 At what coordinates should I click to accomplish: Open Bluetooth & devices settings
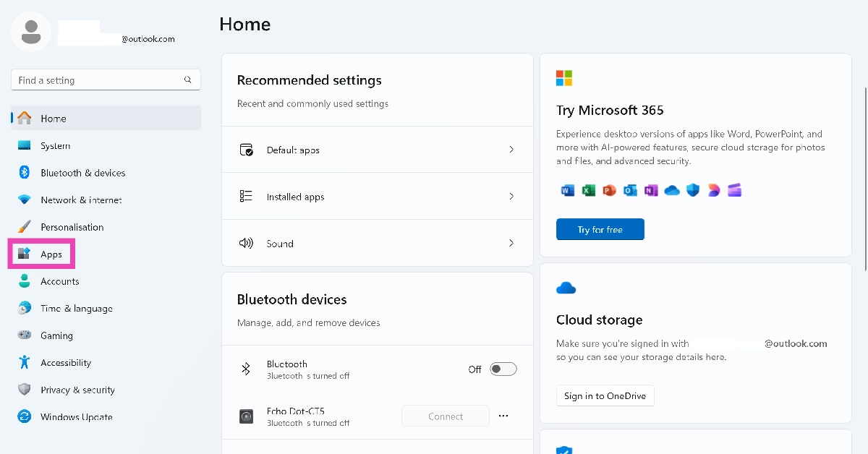pos(23,173)
